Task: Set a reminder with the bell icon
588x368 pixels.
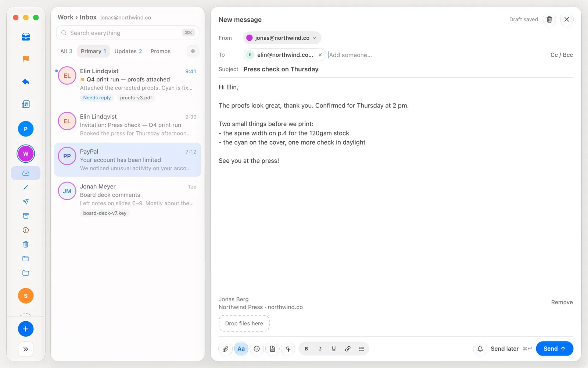Action: (x=480, y=349)
